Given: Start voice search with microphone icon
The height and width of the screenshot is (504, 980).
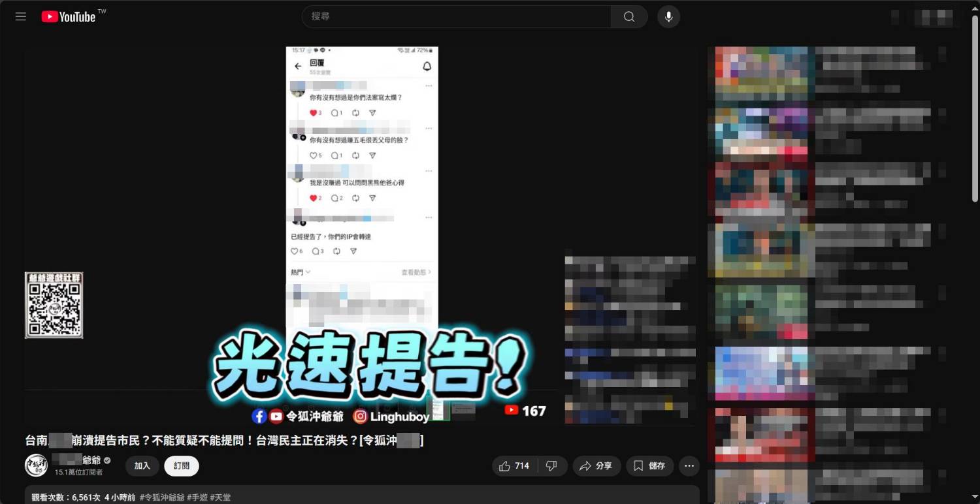Looking at the screenshot, I should [x=668, y=16].
